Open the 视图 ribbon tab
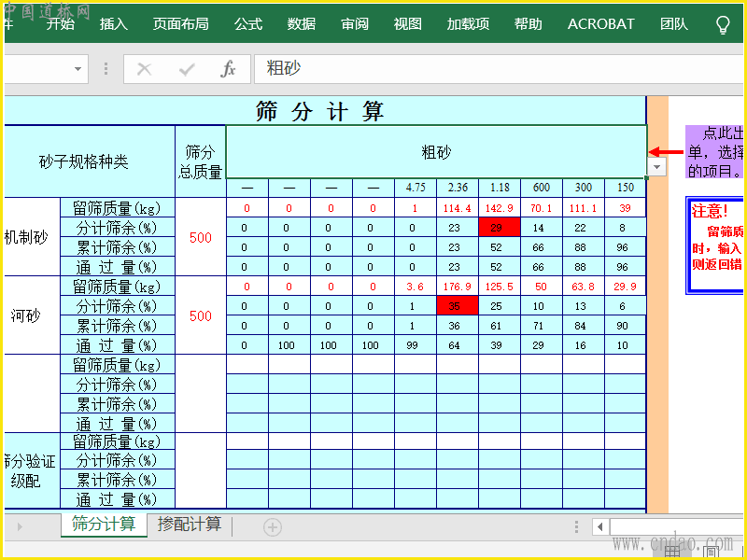The image size is (747, 560). [407, 24]
